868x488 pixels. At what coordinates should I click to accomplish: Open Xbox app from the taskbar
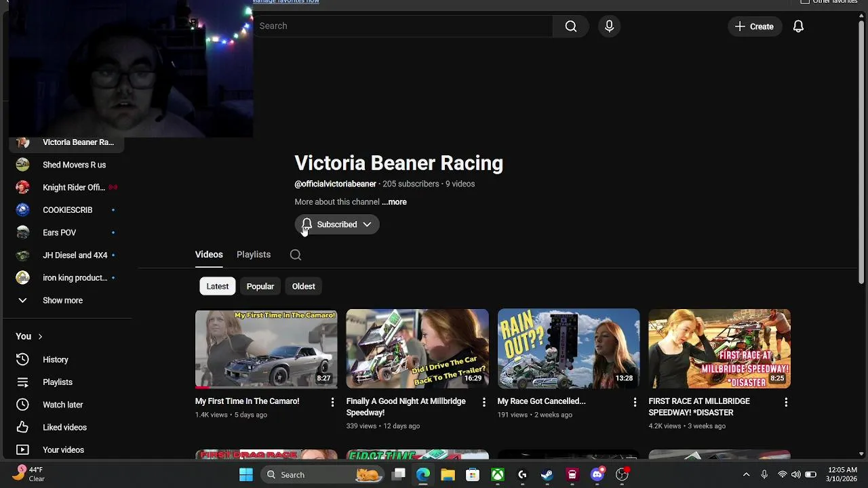point(498,474)
